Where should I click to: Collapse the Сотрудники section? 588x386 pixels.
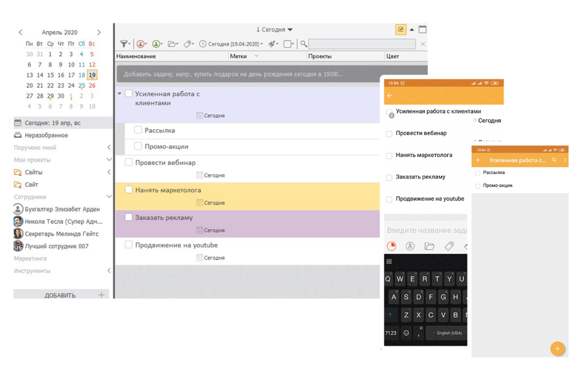(109, 196)
